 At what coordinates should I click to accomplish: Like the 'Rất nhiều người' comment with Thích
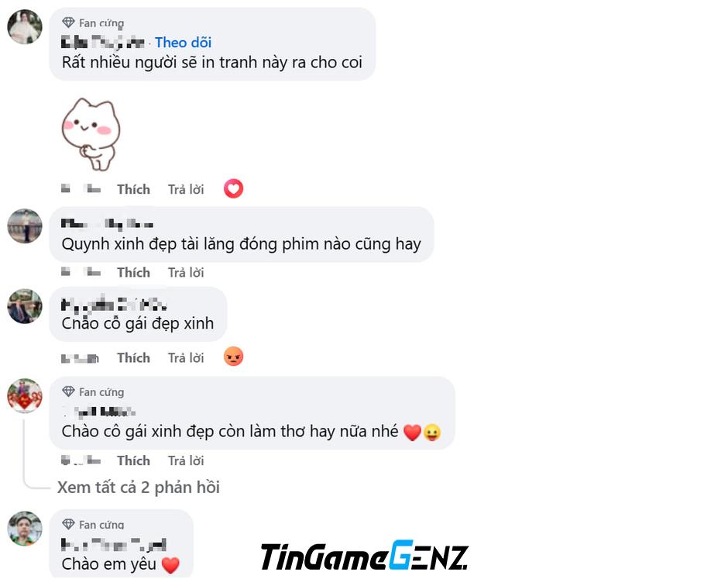(x=133, y=189)
